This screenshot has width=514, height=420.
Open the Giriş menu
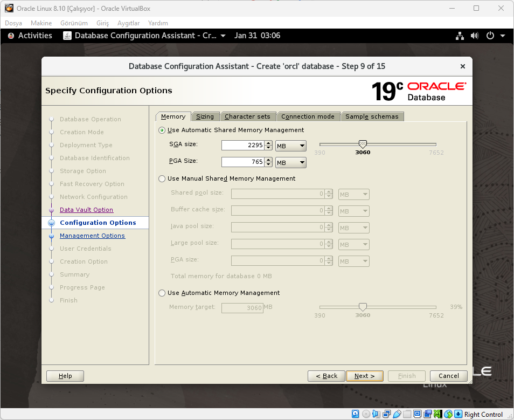102,23
